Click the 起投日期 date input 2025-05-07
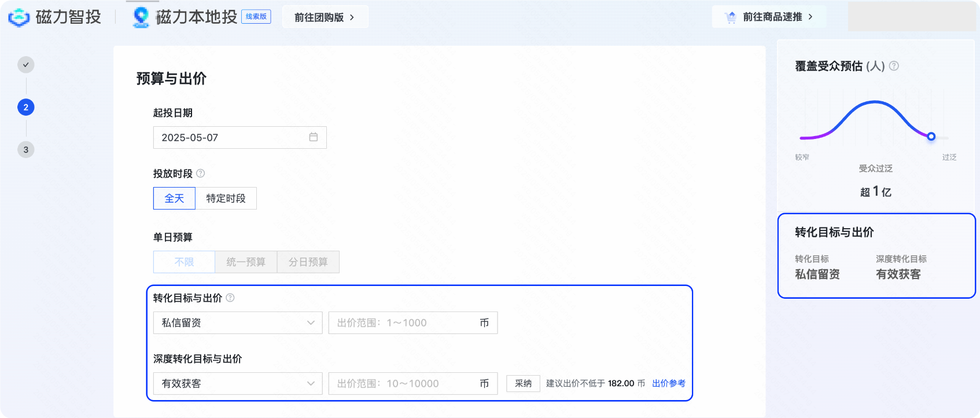Image resolution: width=980 pixels, height=418 pixels. [x=240, y=137]
